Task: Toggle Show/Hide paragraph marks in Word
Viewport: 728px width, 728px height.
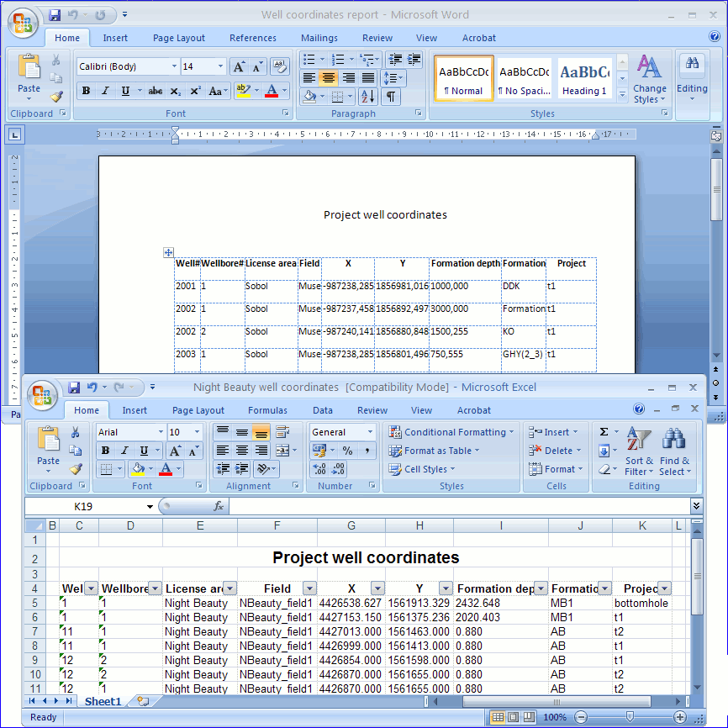Action: click(391, 97)
